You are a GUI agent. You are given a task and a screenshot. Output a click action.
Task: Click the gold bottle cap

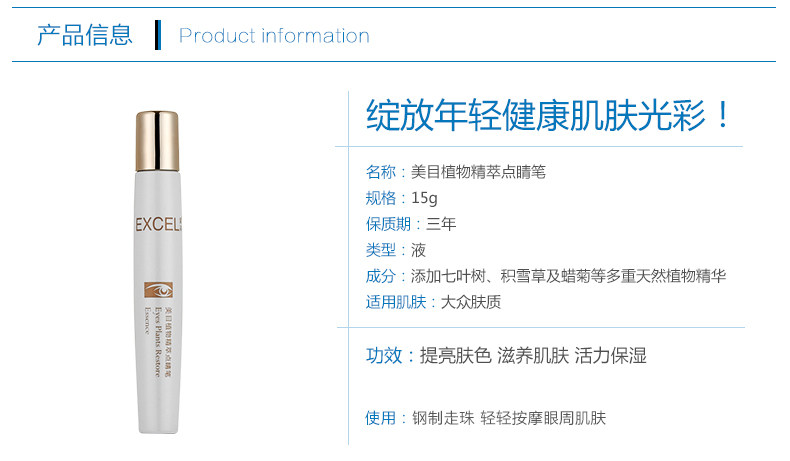tap(157, 141)
